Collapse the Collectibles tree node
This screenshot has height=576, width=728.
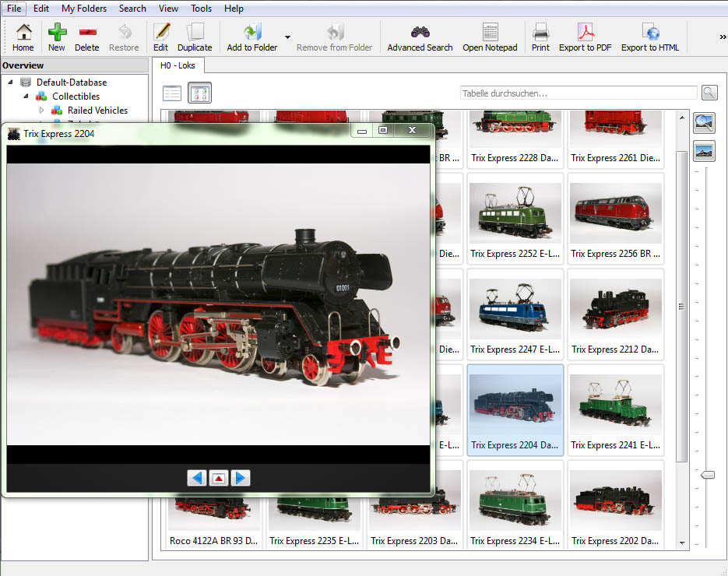[x=26, y=96]
